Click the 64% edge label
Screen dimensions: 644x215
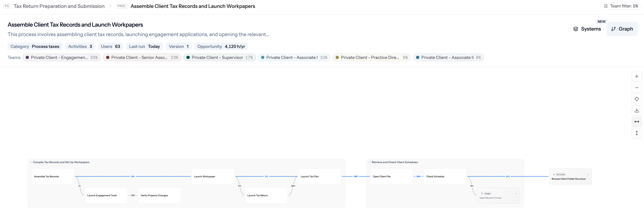508,176
